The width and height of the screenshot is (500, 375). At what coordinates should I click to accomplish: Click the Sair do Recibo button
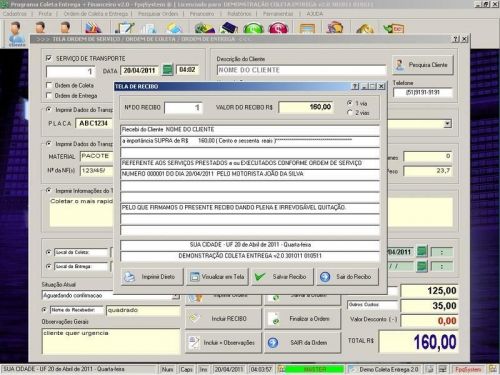click(348, 277)
